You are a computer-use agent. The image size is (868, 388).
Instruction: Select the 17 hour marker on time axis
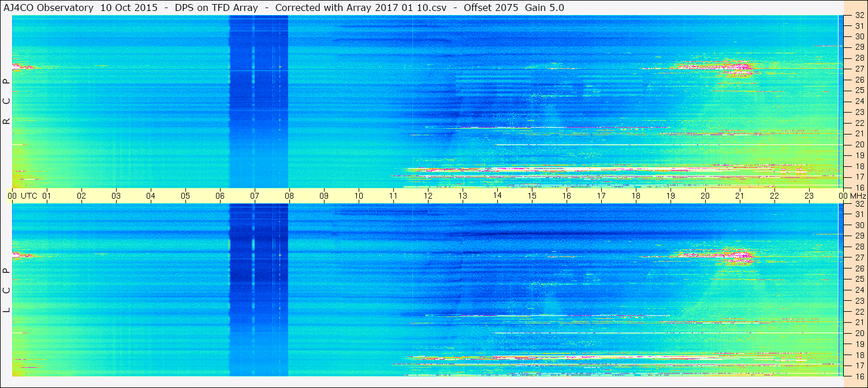pyautogui.click(x=601, y=196)
